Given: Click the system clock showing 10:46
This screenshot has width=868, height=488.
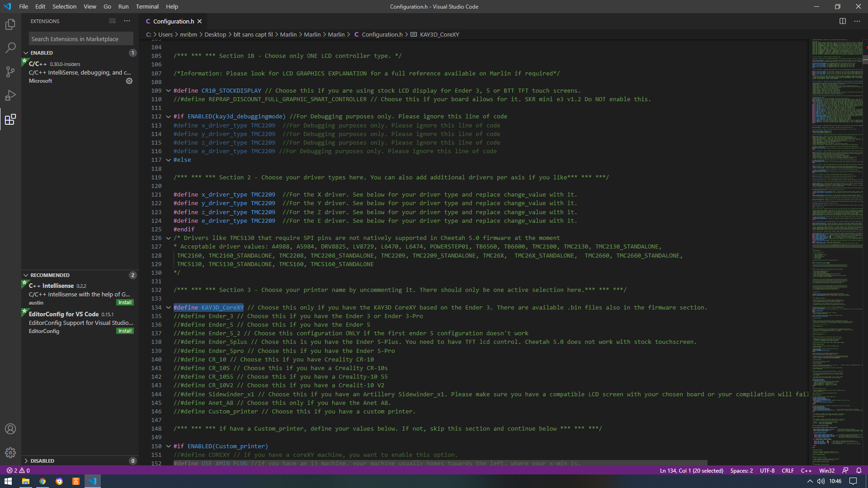Looking at the screenshot, I should (835, 481).
